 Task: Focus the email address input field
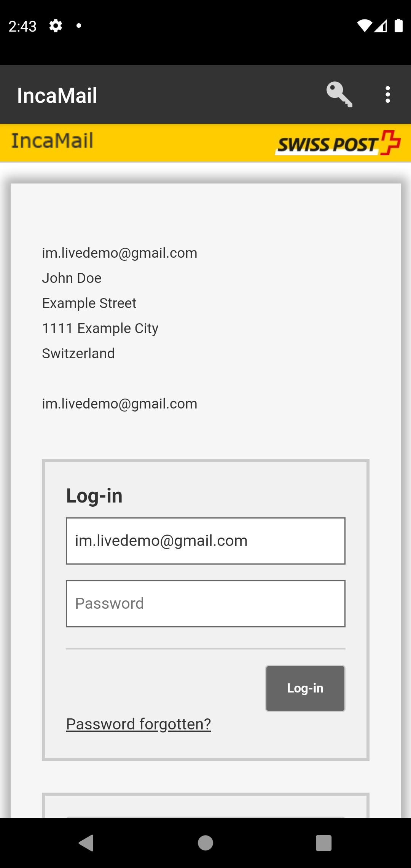[205, 541]
